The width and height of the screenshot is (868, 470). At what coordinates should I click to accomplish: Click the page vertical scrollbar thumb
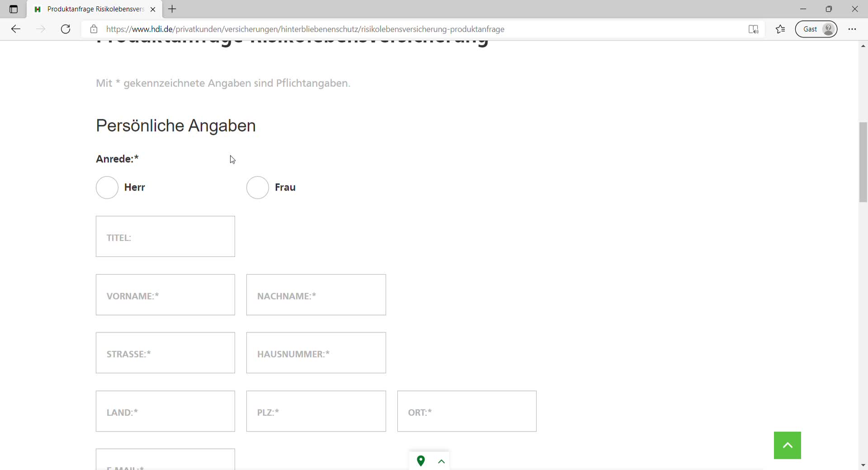point(863,162)
